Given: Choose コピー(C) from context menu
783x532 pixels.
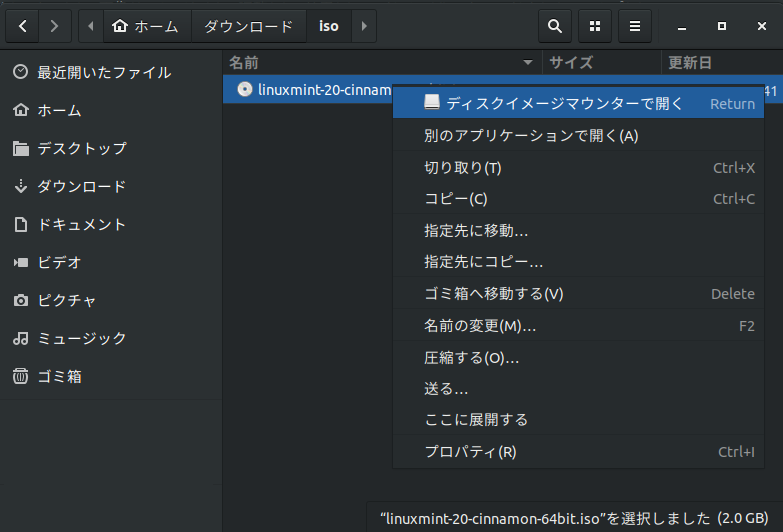Looking at the screenshot, I should (x=578, y=199).
